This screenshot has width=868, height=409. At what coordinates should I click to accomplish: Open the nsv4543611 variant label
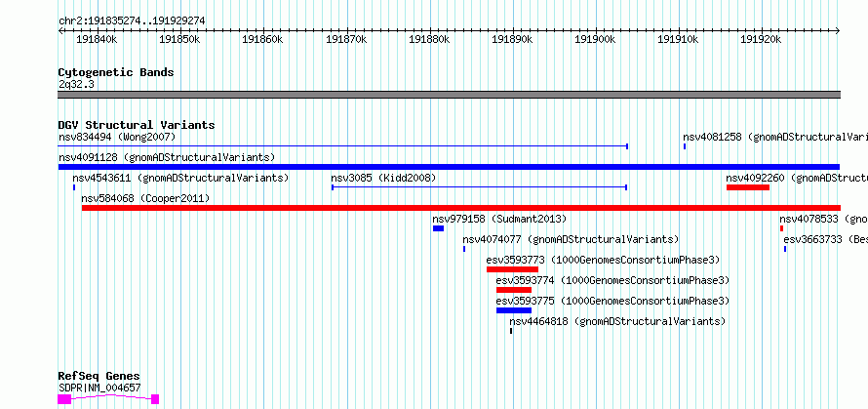click(180, 178)
